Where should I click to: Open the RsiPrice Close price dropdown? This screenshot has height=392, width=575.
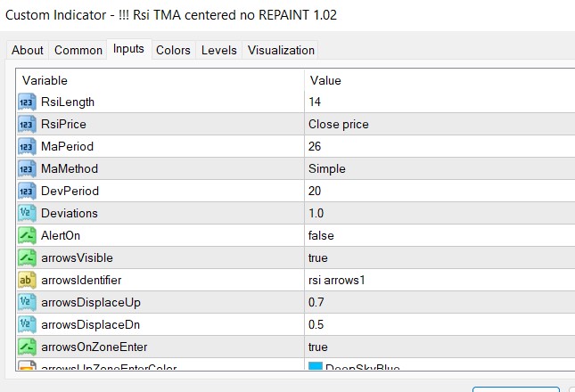[339, 125]
